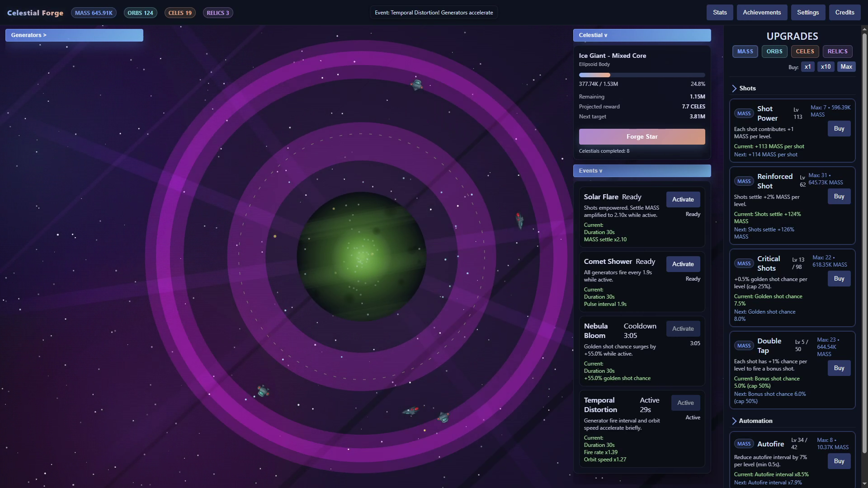868x488 pixels.
Task: Click the spaceship at lower-left of outer ring
Action: [263, 391]
